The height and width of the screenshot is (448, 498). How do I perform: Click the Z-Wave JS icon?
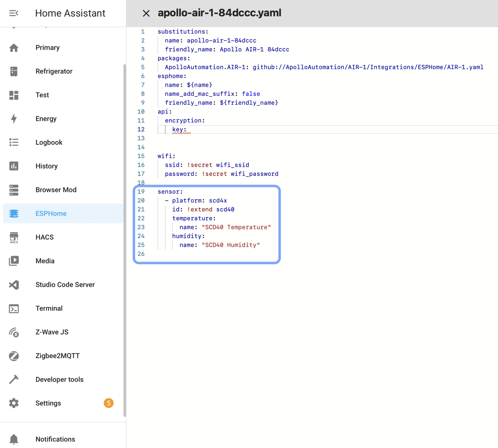(14, 332)
